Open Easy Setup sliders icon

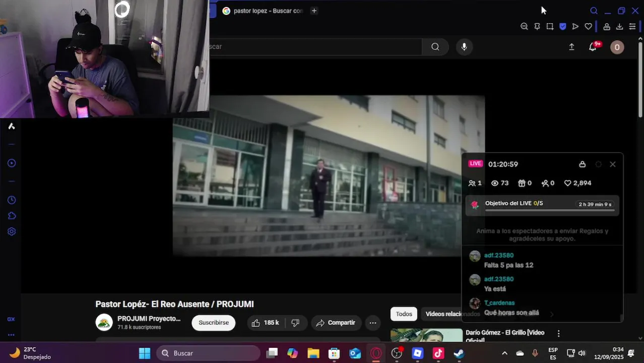click(632, 26)
